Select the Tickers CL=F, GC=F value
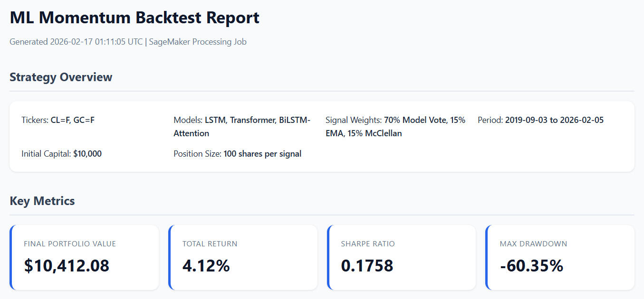Viewport: 644px width, 299px height. (x=73, y=120)
